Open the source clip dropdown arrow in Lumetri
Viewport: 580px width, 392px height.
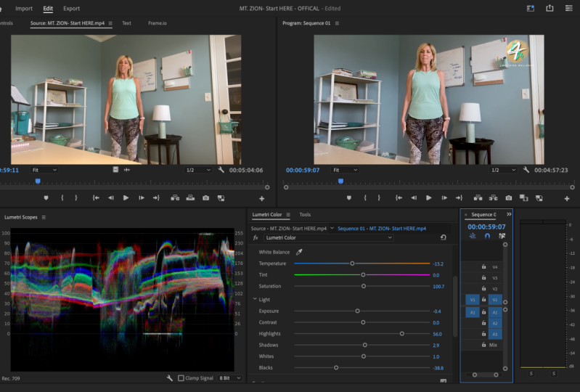[x=332, y=228]
